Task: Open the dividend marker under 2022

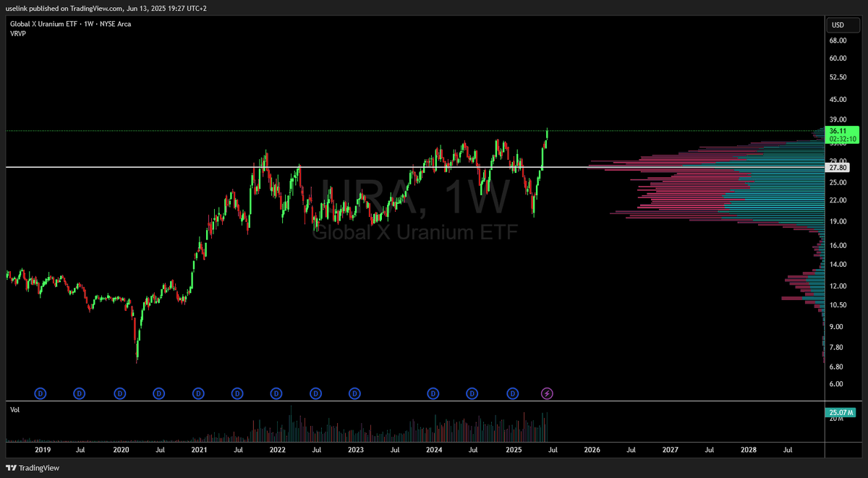Action: (x=276, y=393)
